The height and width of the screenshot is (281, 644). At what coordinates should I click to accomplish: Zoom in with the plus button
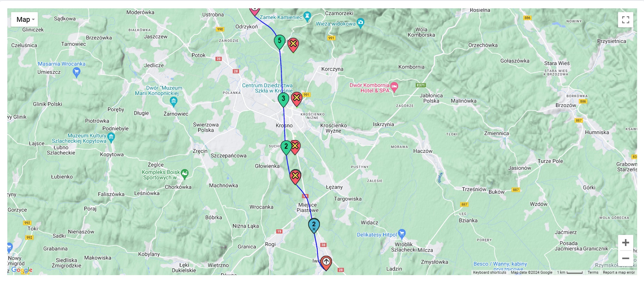(x=625, y=243)
